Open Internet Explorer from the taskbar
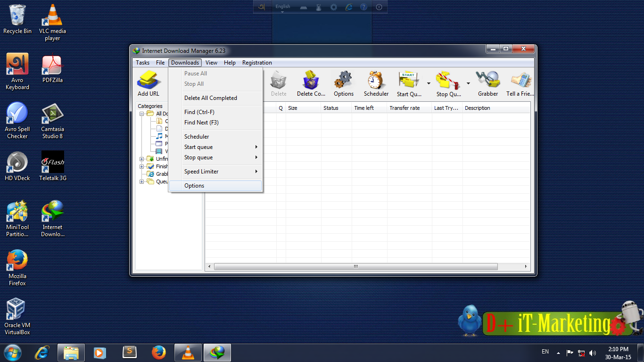 (42, 352)
